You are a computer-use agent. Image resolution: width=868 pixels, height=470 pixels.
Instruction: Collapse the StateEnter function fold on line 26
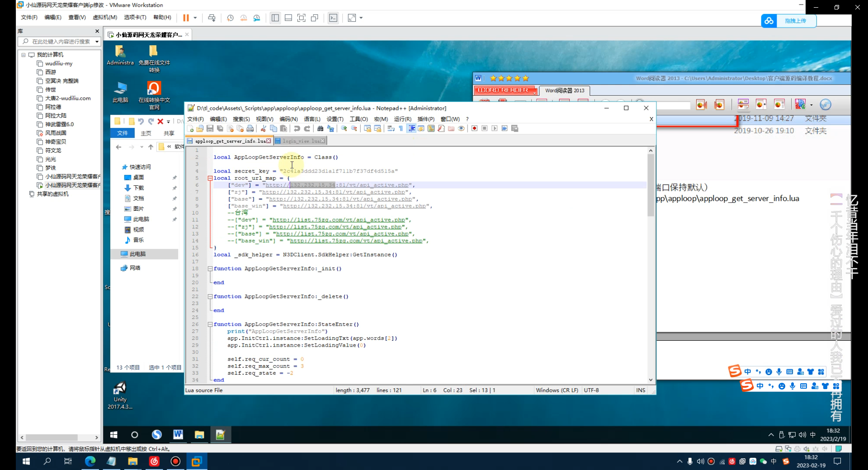(210, 324)
